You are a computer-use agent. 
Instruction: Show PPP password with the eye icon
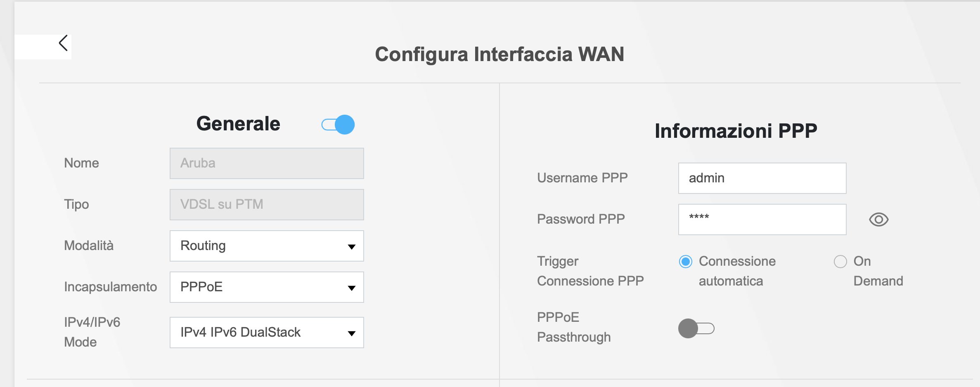tap(878, 219)
